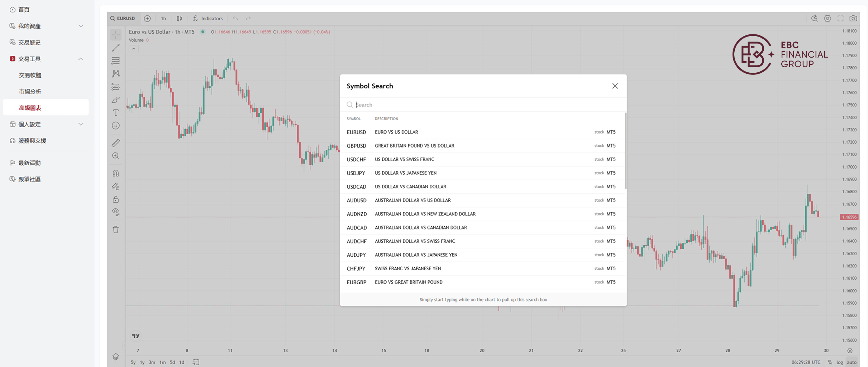Open the 1h interval dropdown
This screenshot has width=868, height=367.
(163, 18)
